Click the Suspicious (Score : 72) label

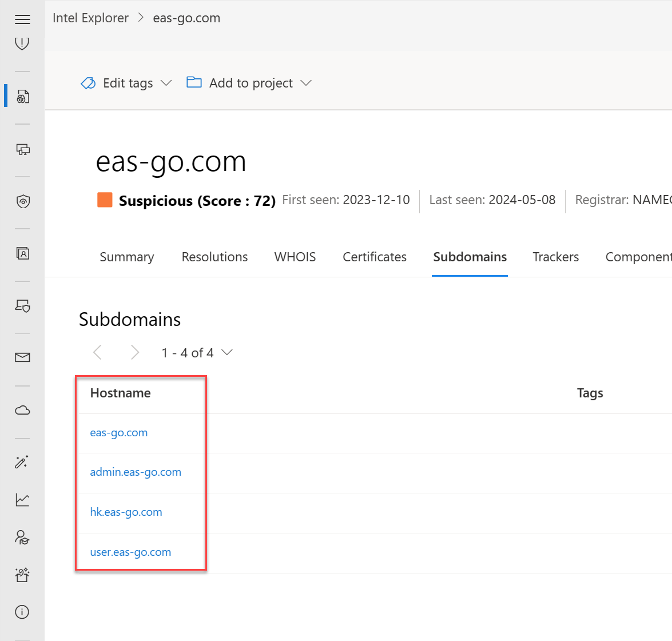pyautogui.click(x=197, y=201)
